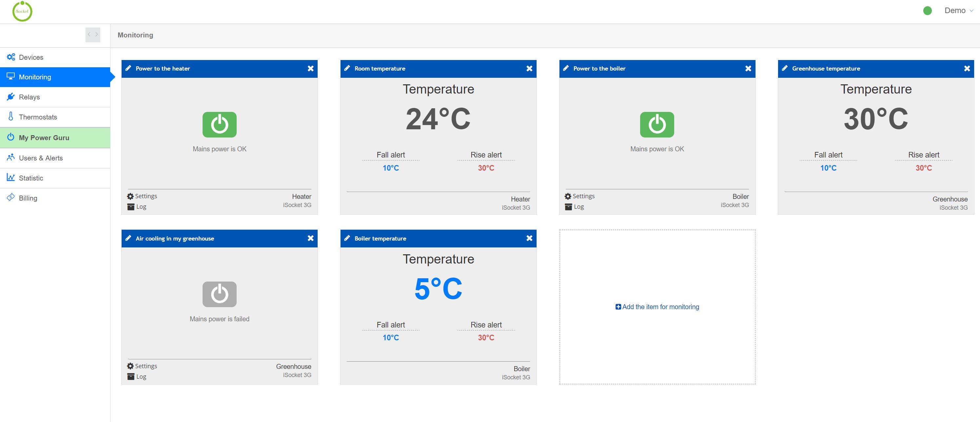
Task: Select the Relays sidebar item
Action: [29, 97]
